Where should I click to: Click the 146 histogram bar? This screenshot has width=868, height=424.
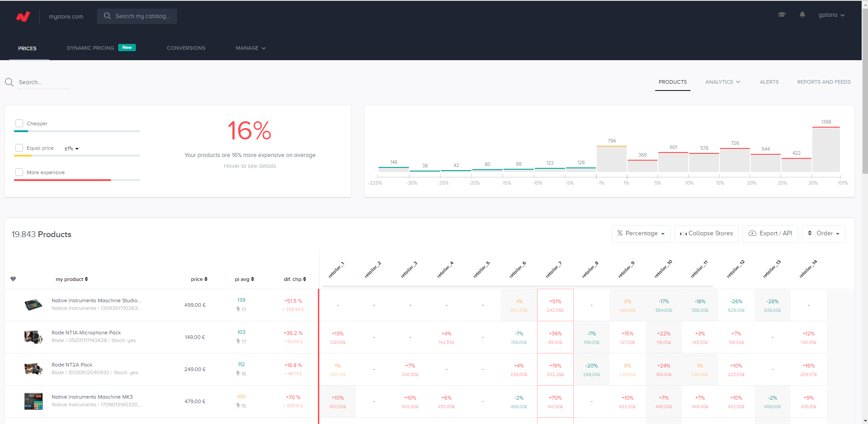pos(393,169)
